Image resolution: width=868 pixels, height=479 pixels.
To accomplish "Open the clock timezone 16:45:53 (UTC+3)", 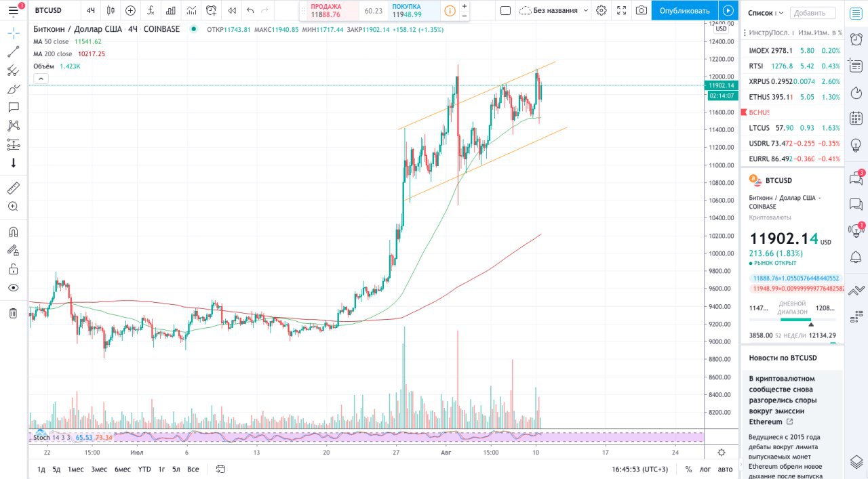I will tap(639, 469).
